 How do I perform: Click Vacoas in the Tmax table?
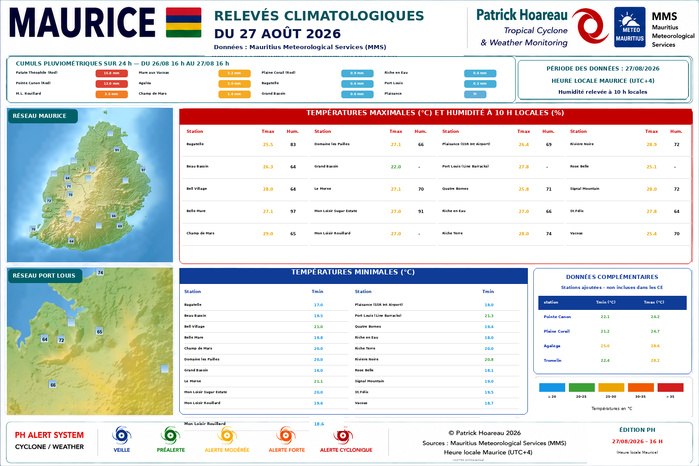point(576,233)
